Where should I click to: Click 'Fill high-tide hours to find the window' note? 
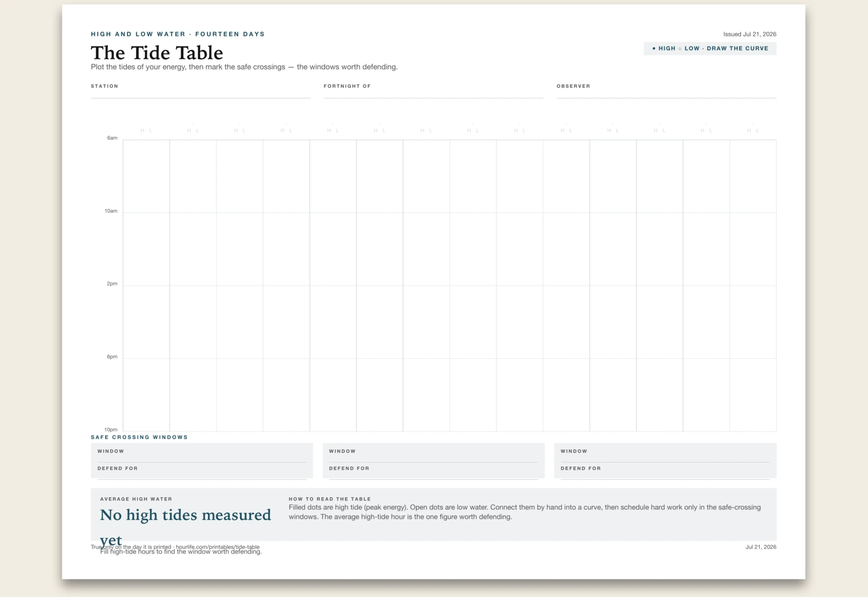(181, 552)
